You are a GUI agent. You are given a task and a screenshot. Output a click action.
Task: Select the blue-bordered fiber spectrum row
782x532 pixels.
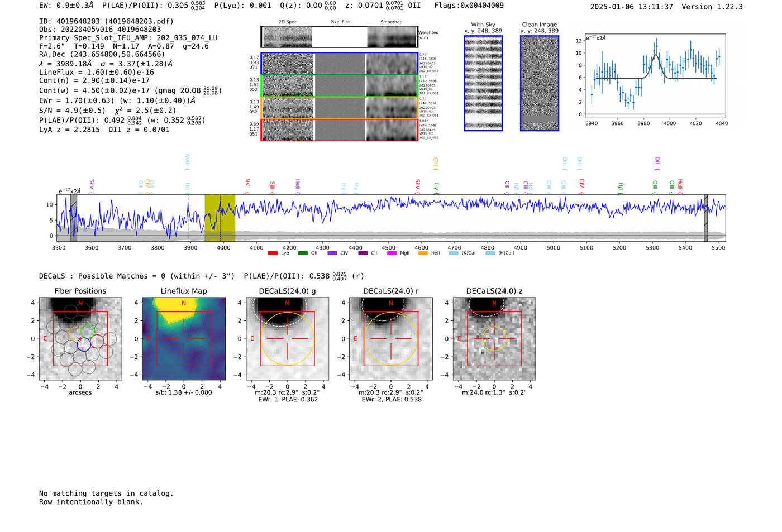pos(340,64)
